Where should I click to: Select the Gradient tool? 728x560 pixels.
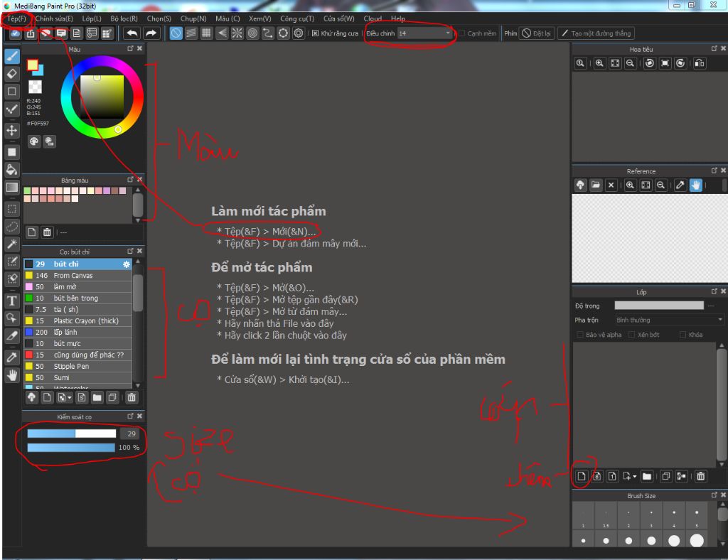pos(12,188)
